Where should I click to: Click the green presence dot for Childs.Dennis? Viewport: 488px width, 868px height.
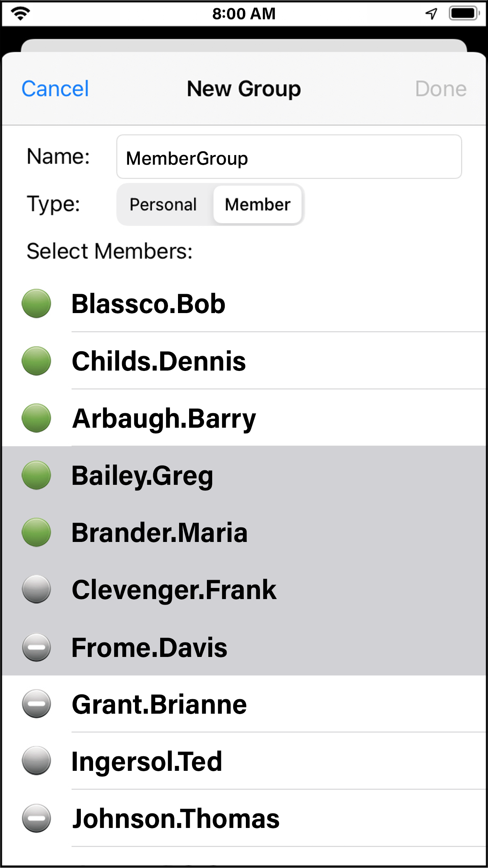pyautogui.click(x=36, y=361)
